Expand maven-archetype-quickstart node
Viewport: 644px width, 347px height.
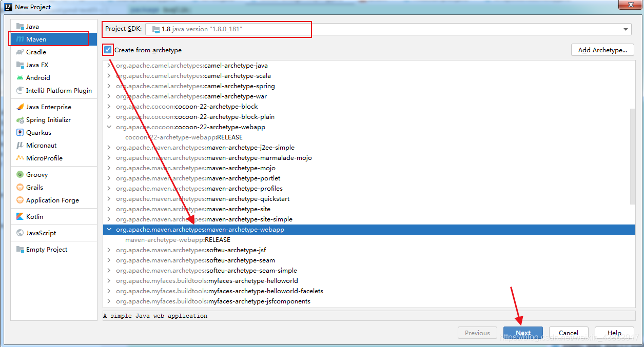pos(109,198)
